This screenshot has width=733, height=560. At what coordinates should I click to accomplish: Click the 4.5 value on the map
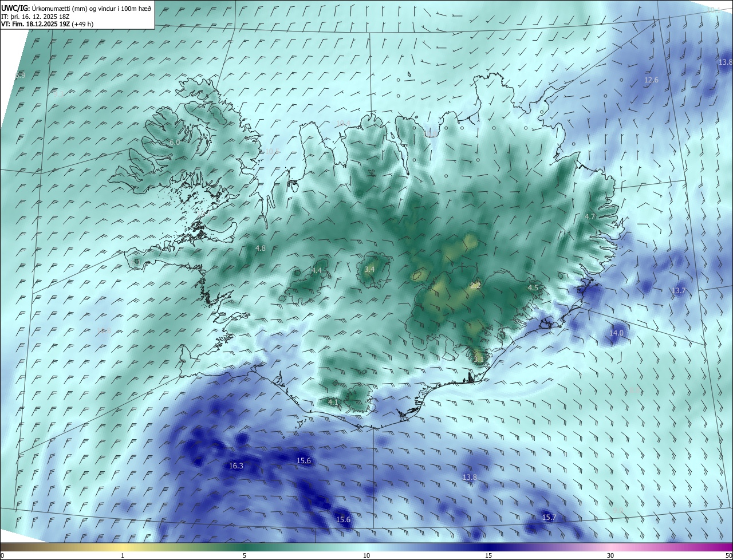tap(533, 287)
